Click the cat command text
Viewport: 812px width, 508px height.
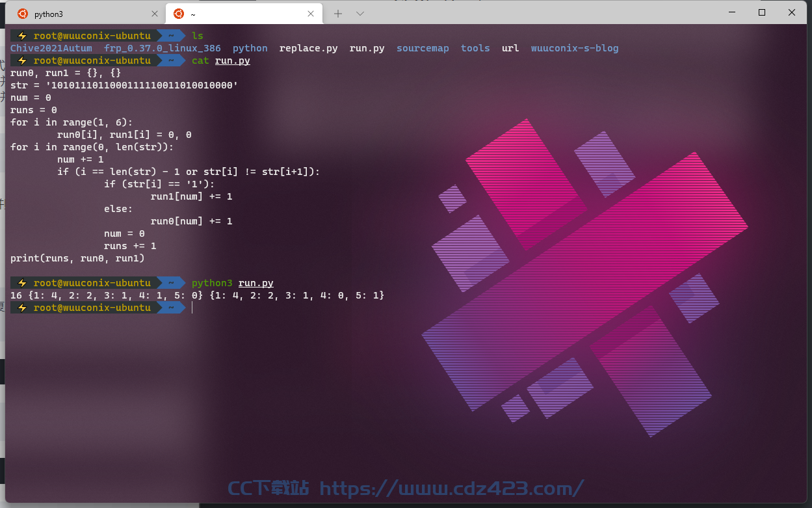pos(200,60)
